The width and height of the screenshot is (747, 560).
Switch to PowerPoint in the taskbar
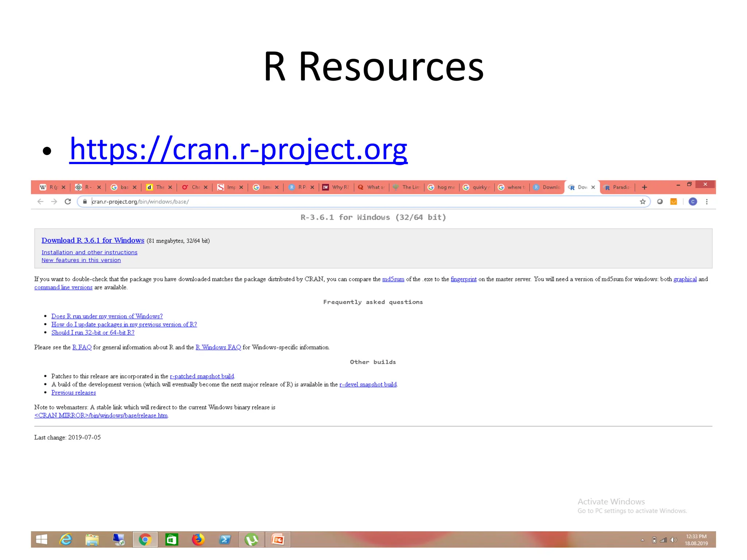[278, 540]
